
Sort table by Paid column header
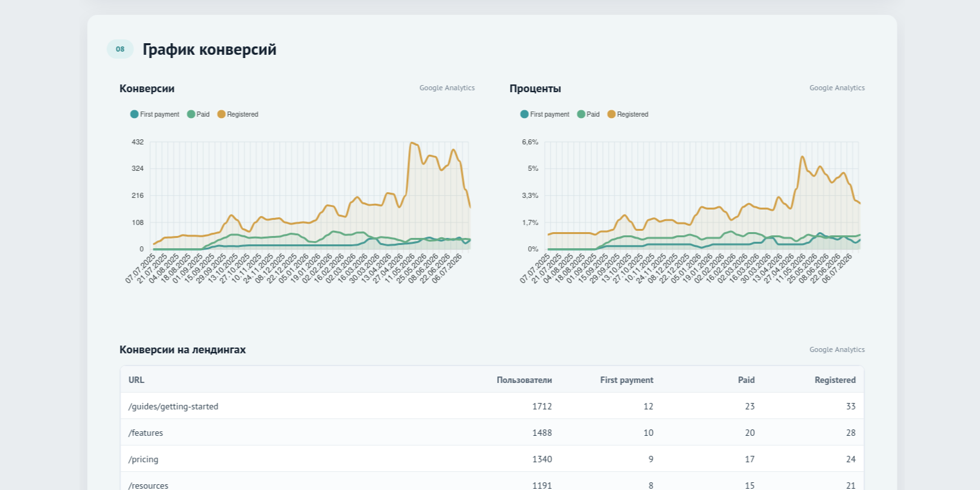tap(746, 380)
